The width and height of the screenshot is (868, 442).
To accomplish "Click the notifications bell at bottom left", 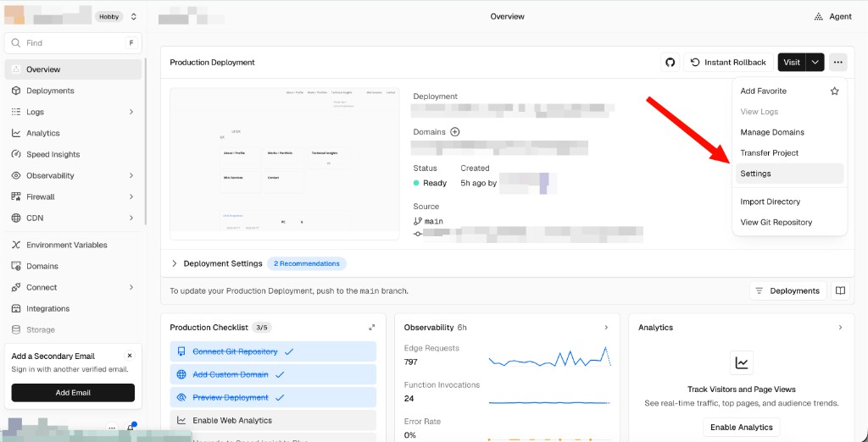I will point(131,428).
